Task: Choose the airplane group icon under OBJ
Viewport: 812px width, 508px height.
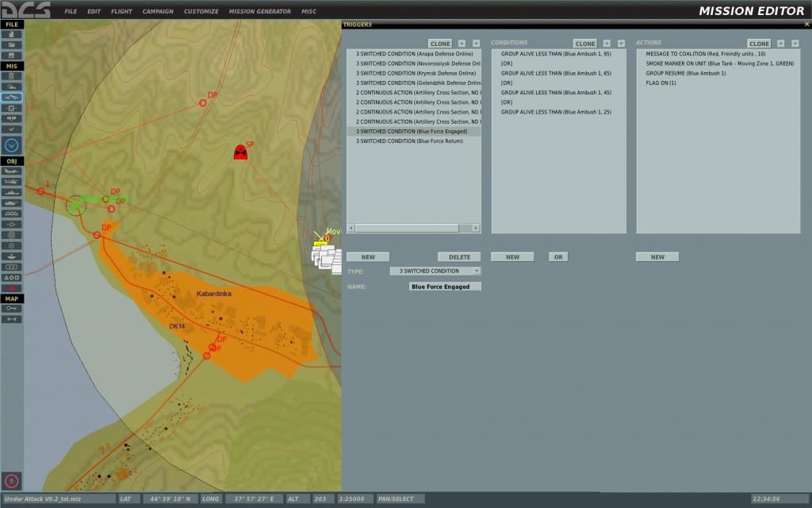Action: pyautogui.click(x=13, y=170)
